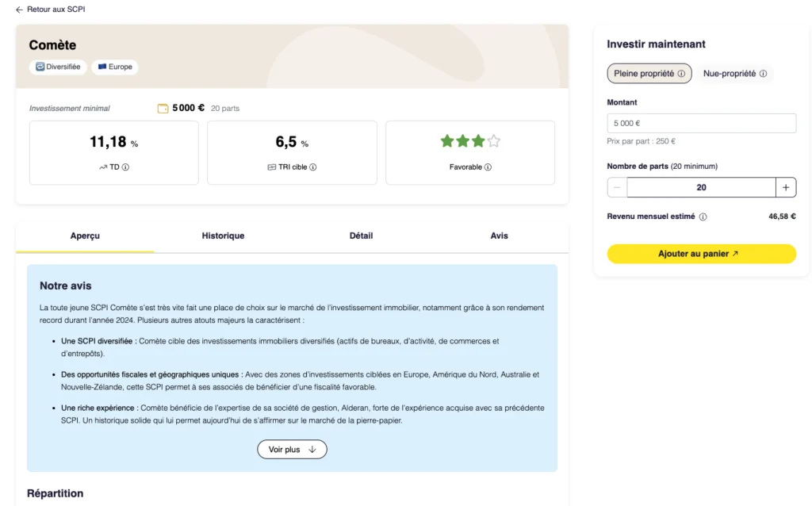Increase parts with the plus stepper
Image resolution: width=812 pixels, height=506 pixels.
(785, 187)
